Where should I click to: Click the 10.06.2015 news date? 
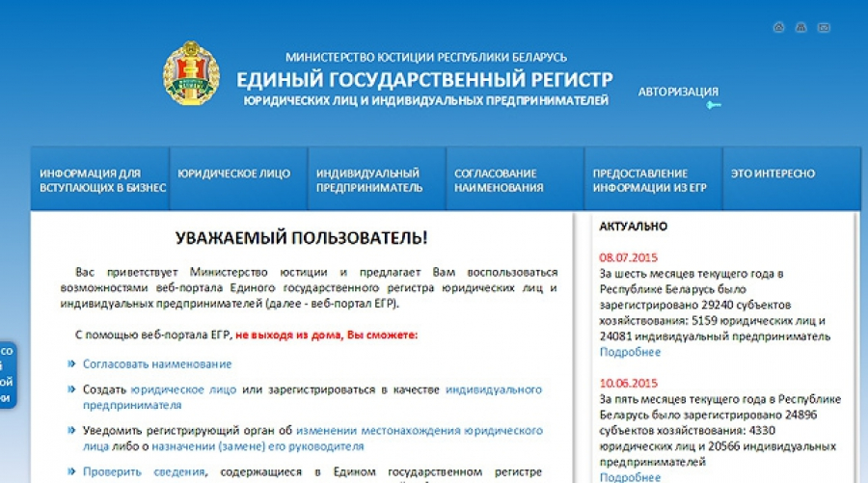pos(628,383)
